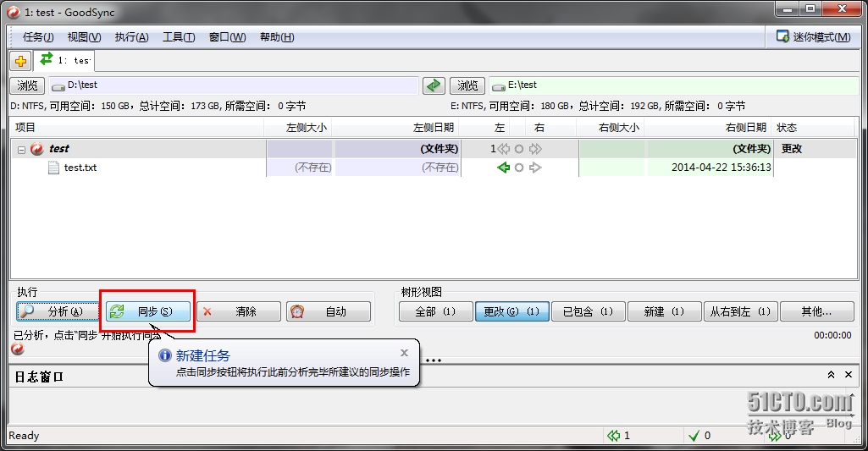Collapse the 日志窗口 log panel with chevrons
Screen dimensions: 868x451
pyautogui.click(x=831, y=375)
